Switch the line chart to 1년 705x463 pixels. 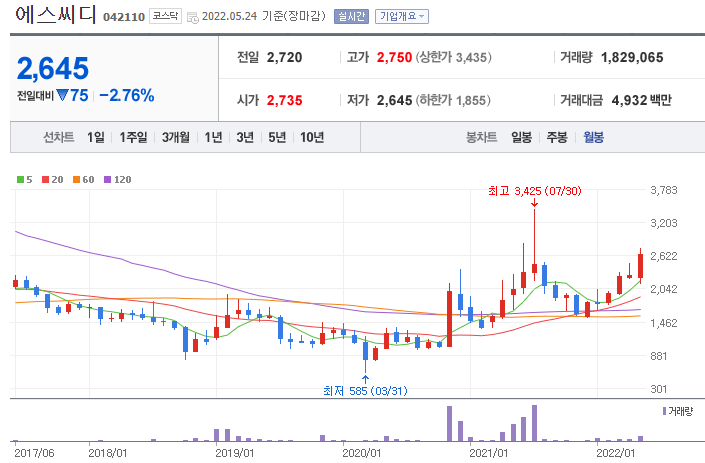click(x=213, y=137)
